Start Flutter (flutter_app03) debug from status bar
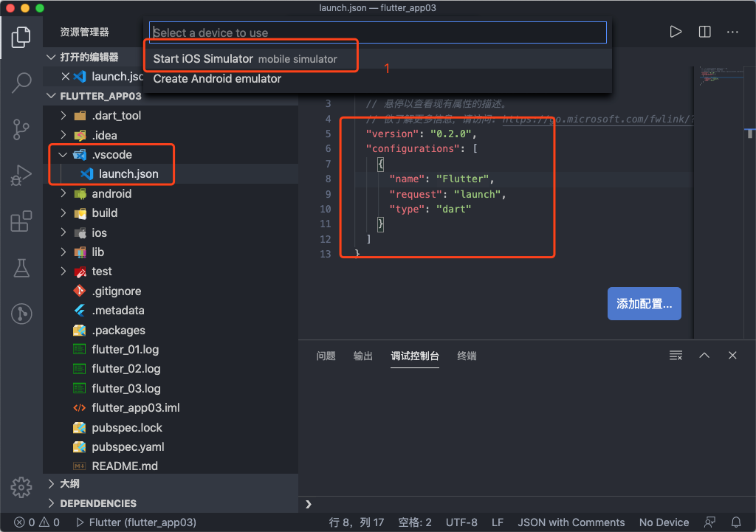The image size is (756, 532). click(x=137, y=522)
